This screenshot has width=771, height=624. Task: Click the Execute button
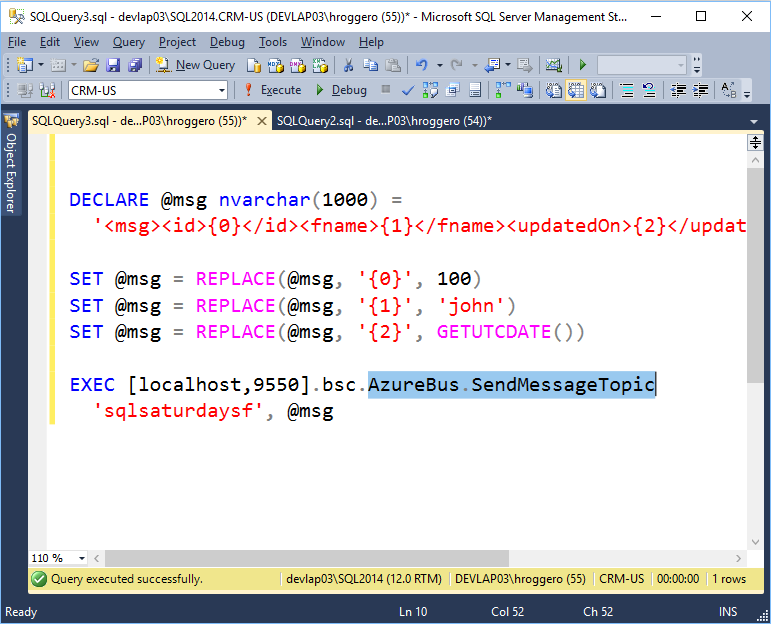pos(273,90)
